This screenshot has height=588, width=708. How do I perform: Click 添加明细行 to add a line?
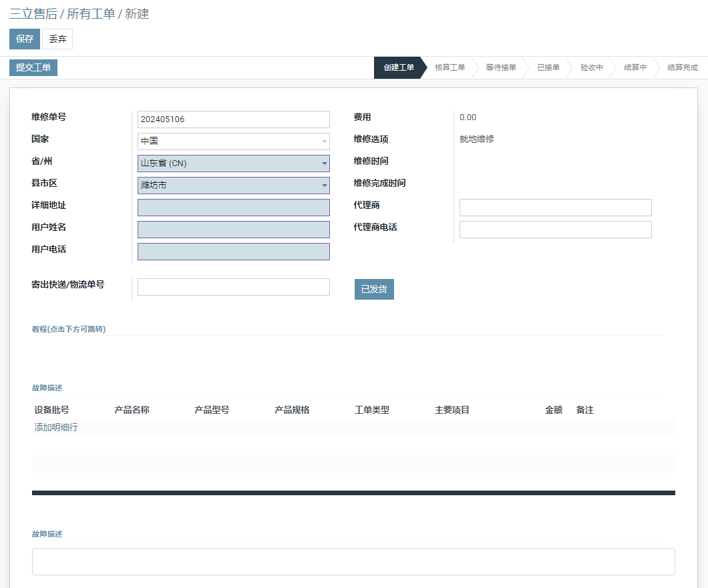pyautogui.click(x=56, y=427)
